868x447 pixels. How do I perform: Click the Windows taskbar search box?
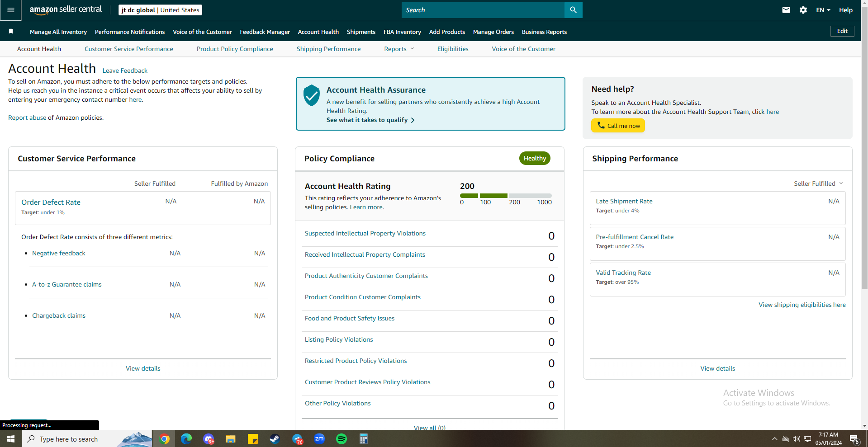tap(87, 439)
